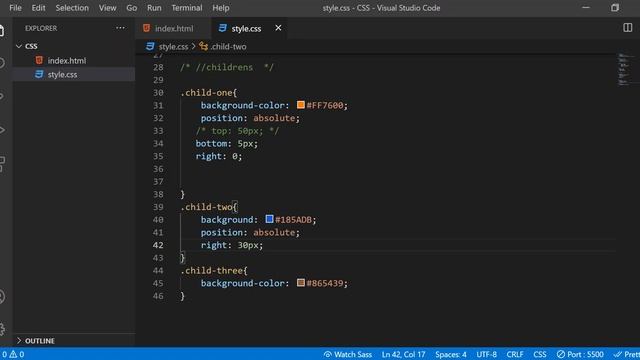The image size is (640, 360).
Task: Change the Spaces: 4 indentation setting
Action: click(451, 354)
